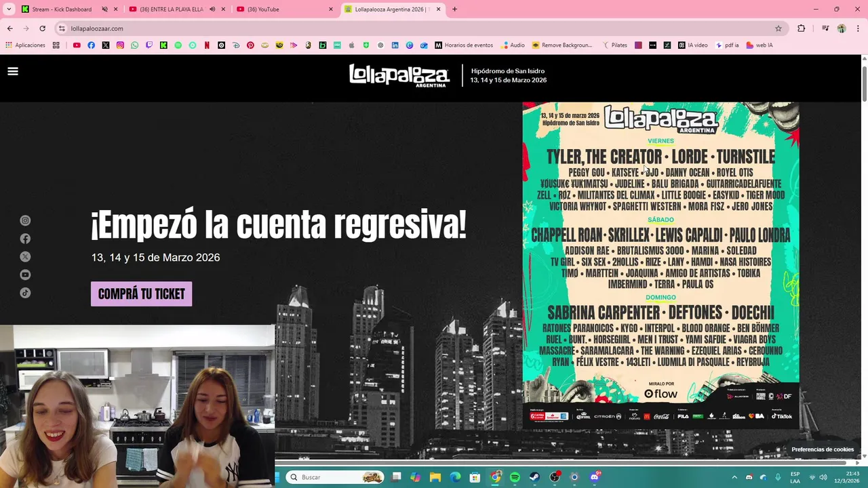Click the 'Hipódromo de San Isidro' header text

point(508,71)
